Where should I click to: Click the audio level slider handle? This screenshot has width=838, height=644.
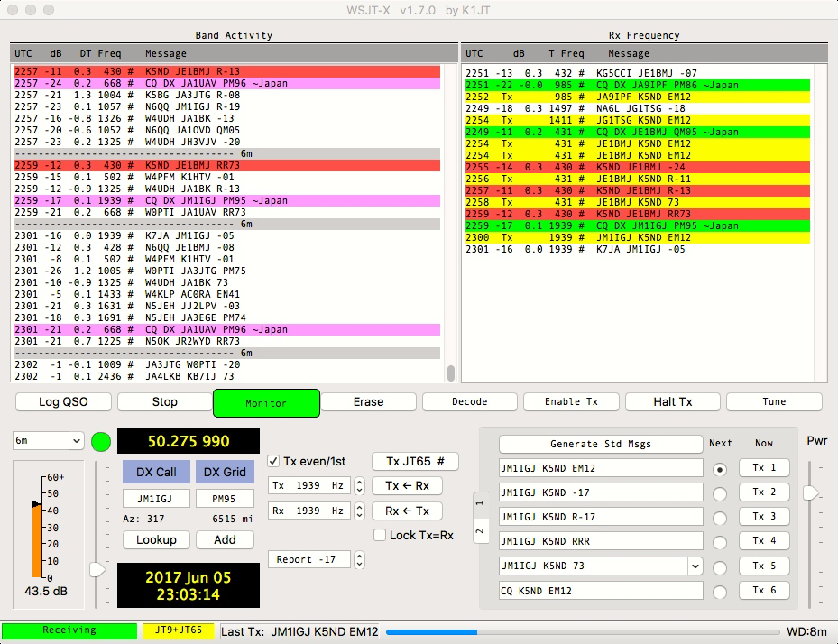97,570
